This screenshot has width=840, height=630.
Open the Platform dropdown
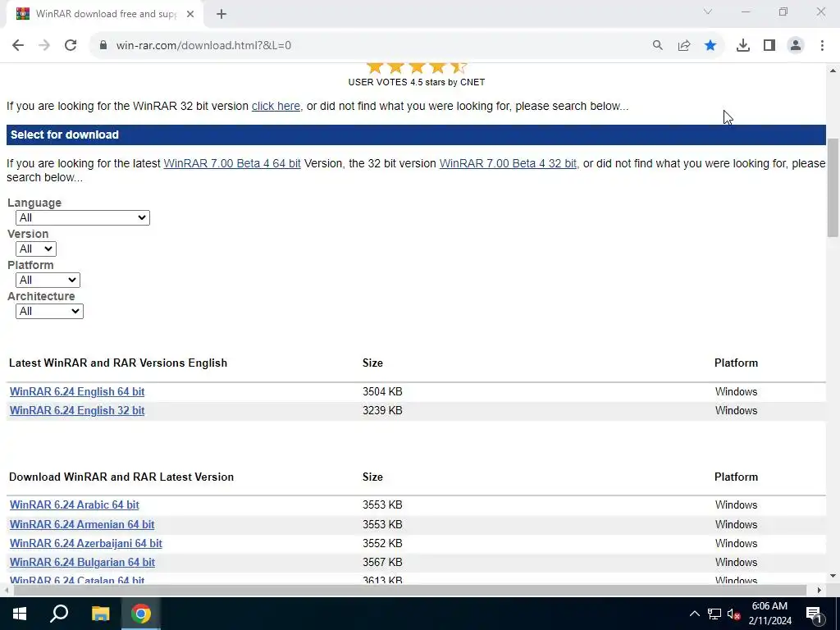(48, 280)
